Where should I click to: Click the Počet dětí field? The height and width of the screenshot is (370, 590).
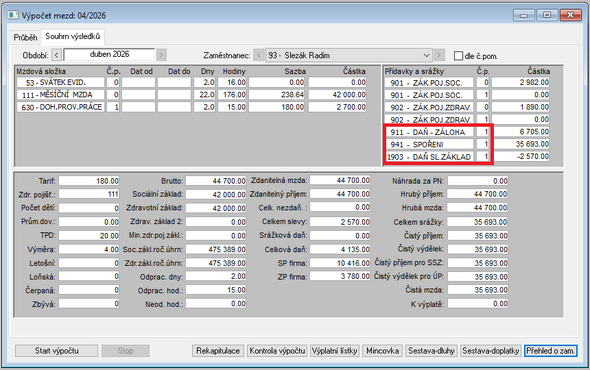click(89, 208)
